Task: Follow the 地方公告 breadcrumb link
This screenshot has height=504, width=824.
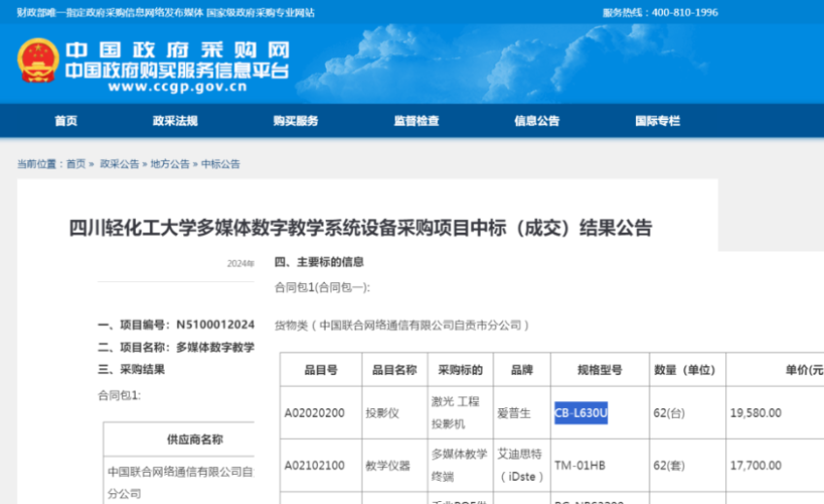Action: click(x=170, y=164)
